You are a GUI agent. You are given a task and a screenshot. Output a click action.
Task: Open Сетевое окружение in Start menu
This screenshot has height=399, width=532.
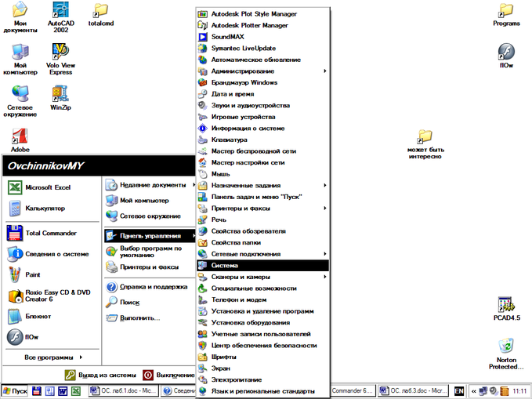click(x=150, y=216)
